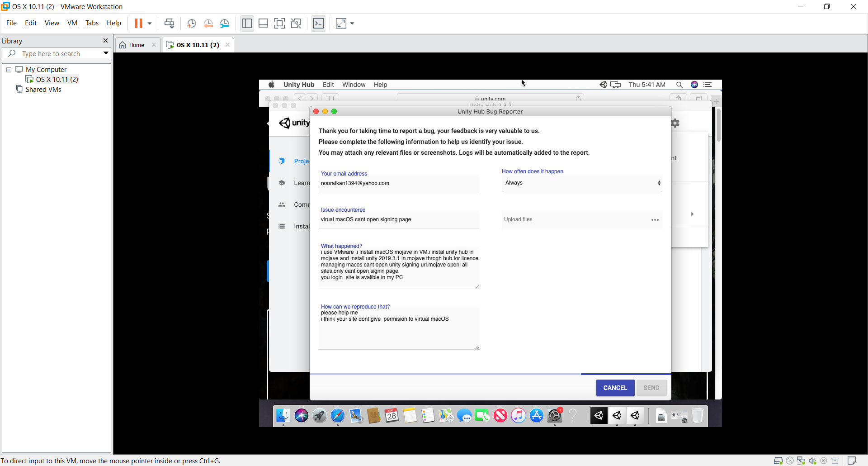The height and width of the screenshot is (466, 868).
Task: Open the VMware View menu
Action: point(52,23)
